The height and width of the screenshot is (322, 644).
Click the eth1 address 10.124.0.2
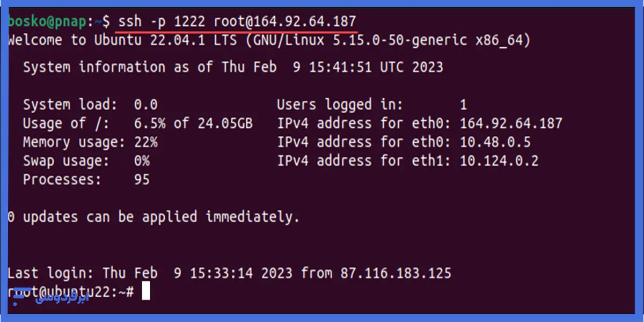click(x=499, y=161)
